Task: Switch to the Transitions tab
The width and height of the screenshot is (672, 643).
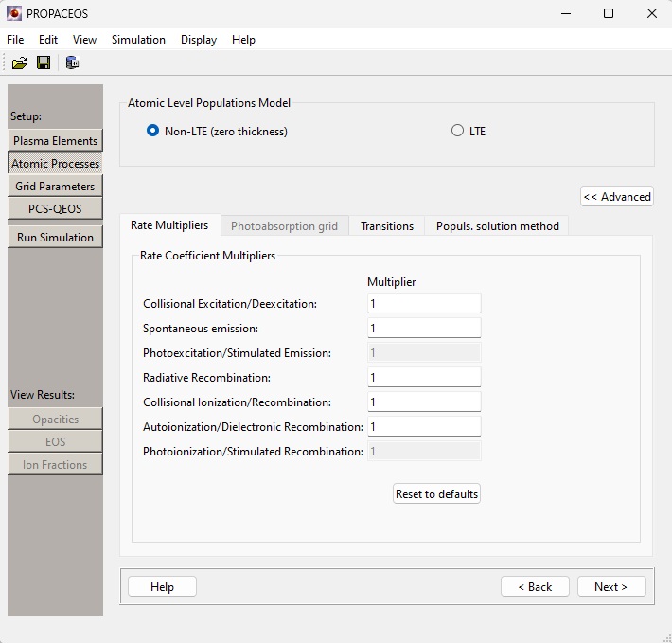Action: point(386,225)
